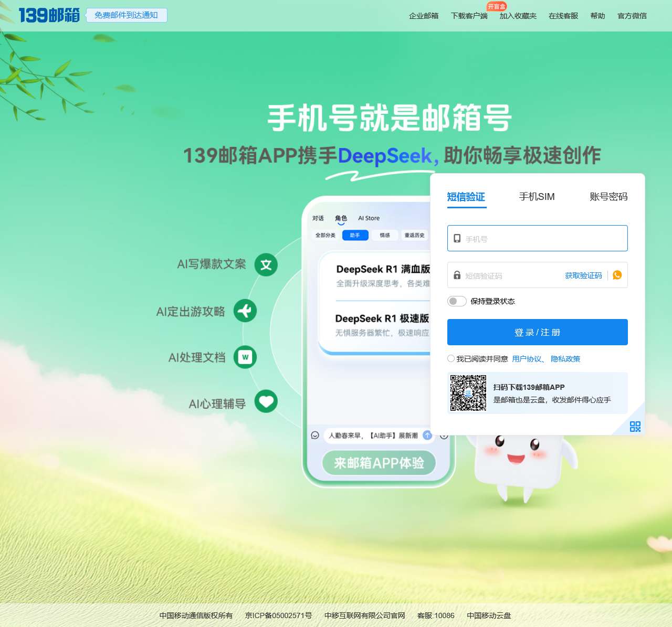Open 帮助 in top navigation
Screen dimensions: 672x627
pos(597,16)
